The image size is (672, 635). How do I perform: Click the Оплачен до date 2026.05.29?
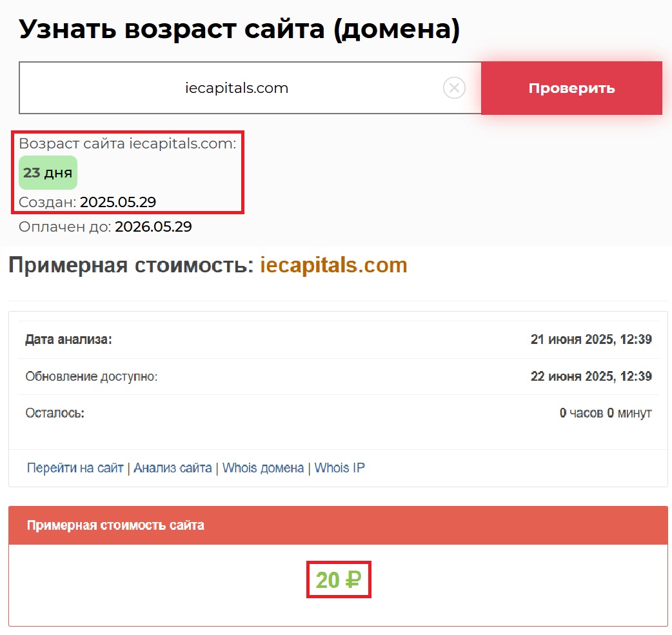coord(153,227)
